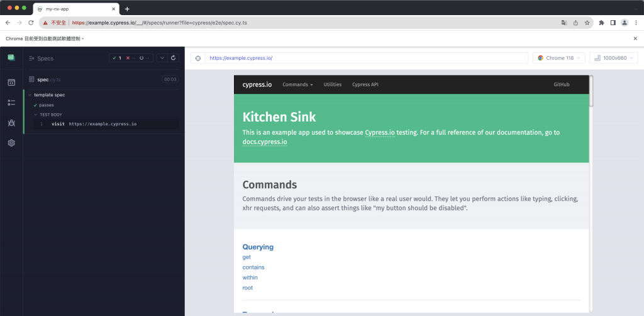Image resolution: width=644 pixels, height=316 pixels.
Task: Open the Querying heading link
Action: point(258,247)
